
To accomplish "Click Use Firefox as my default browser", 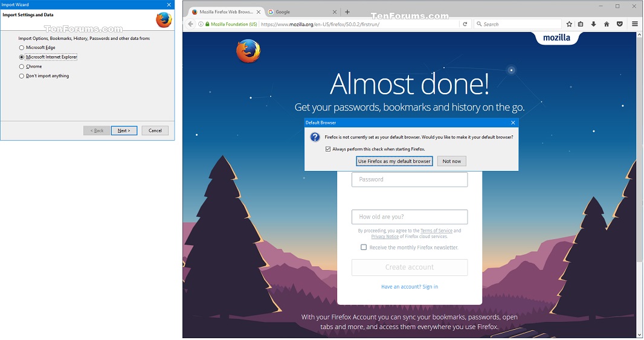I will pyautogui.click(x=394, y=161).
